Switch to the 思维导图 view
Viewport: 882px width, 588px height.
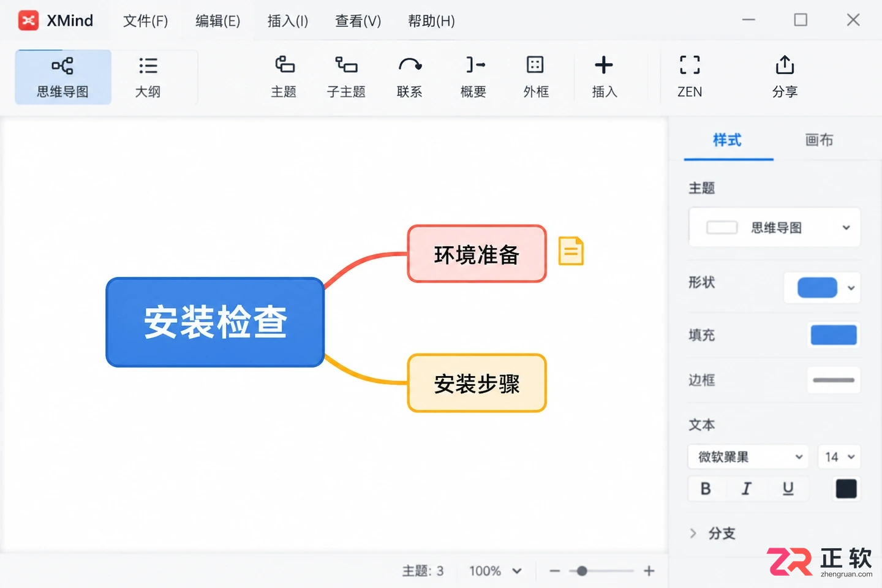click(63, 77)
